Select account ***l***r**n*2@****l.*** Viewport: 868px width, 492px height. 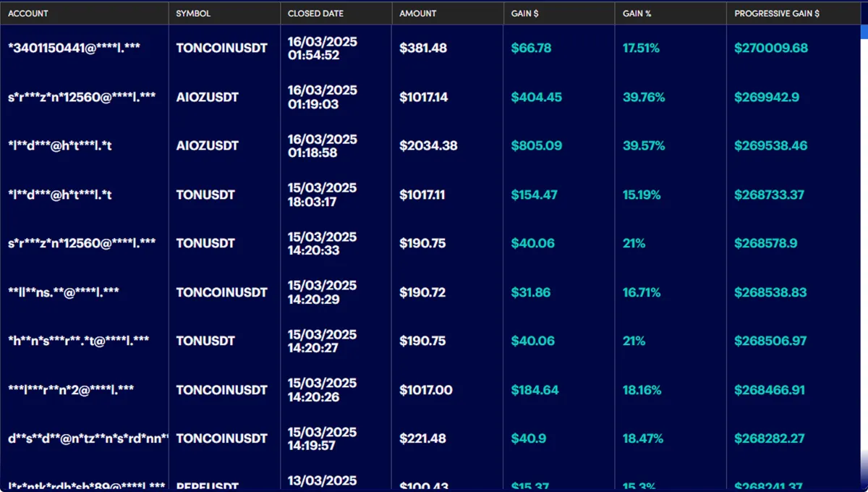[x=71, y=390]
